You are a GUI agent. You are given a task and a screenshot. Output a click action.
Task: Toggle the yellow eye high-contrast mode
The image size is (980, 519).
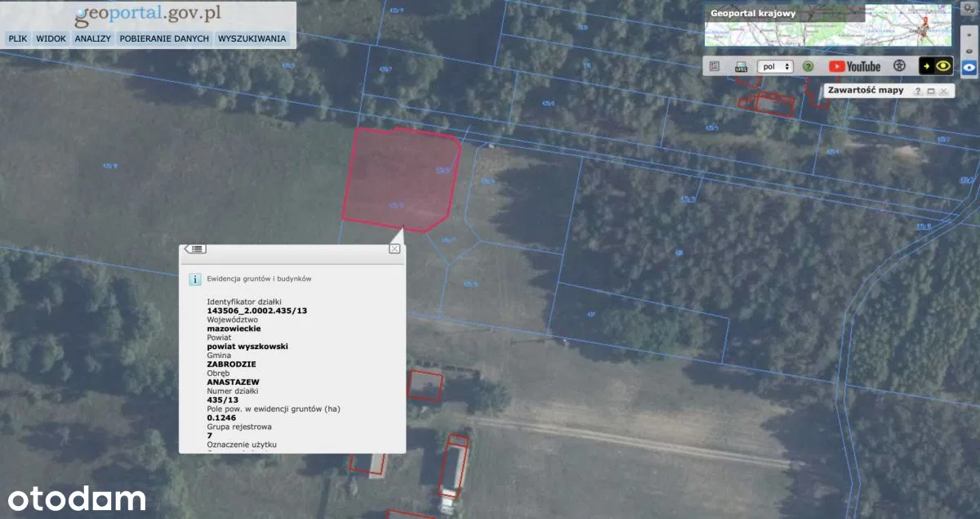click(936, 66)
